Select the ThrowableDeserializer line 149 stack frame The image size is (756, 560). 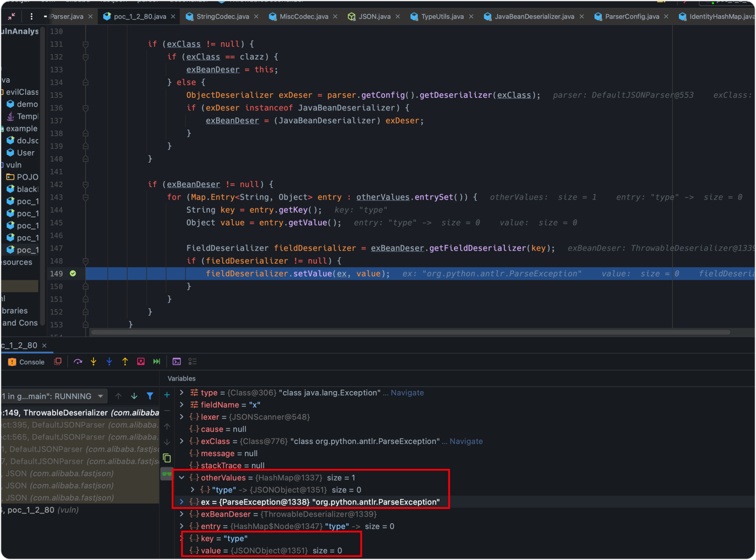tap(80, 413)
